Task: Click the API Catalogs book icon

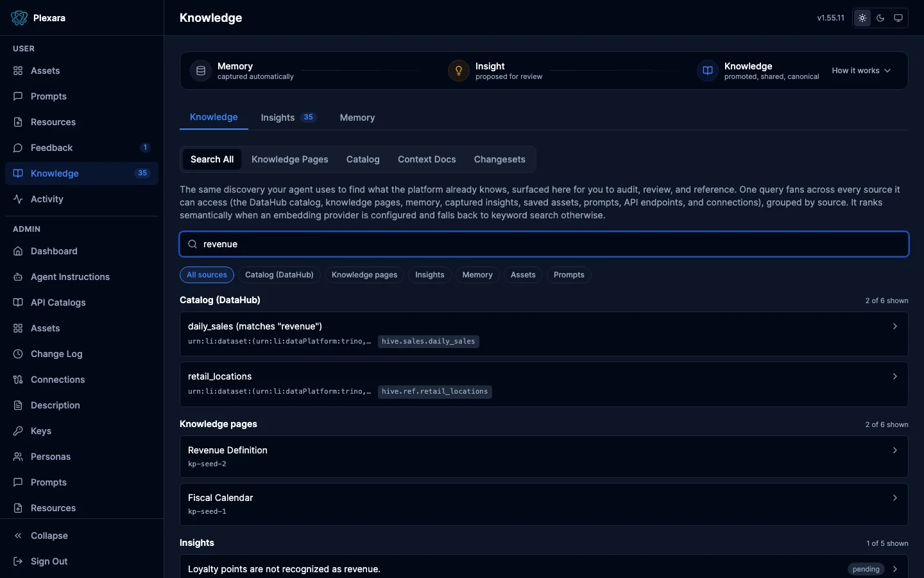Action: (x=18, y=302)
